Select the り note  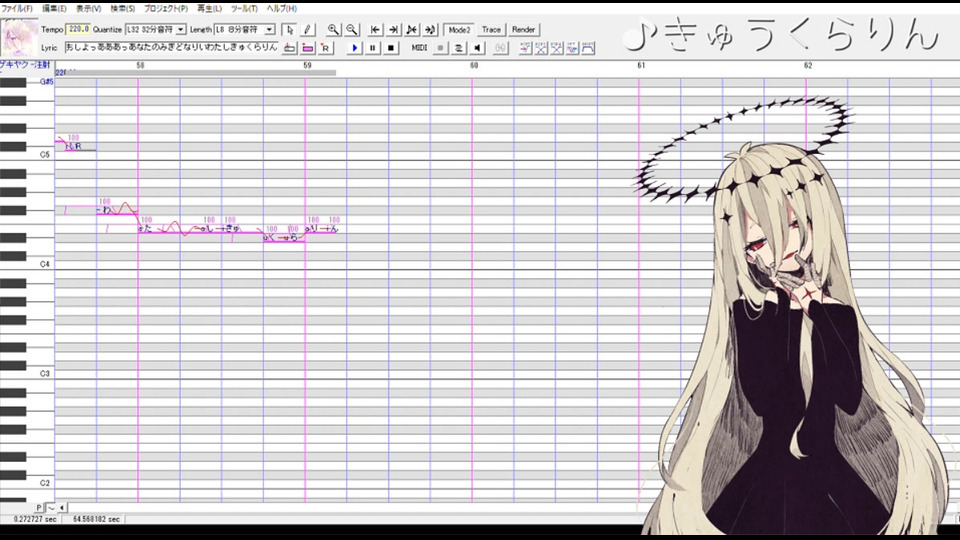coord(314,228)
